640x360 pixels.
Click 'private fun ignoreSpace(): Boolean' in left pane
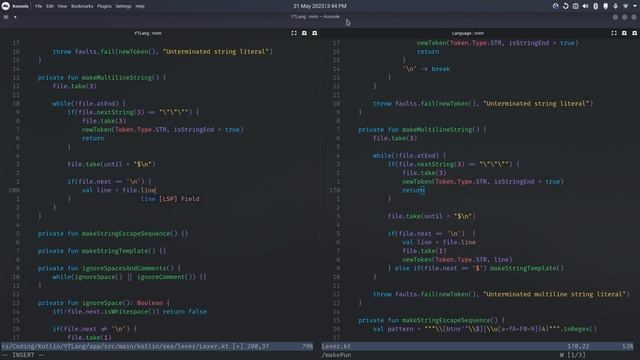pyautogui.click(x=103, y=303)
